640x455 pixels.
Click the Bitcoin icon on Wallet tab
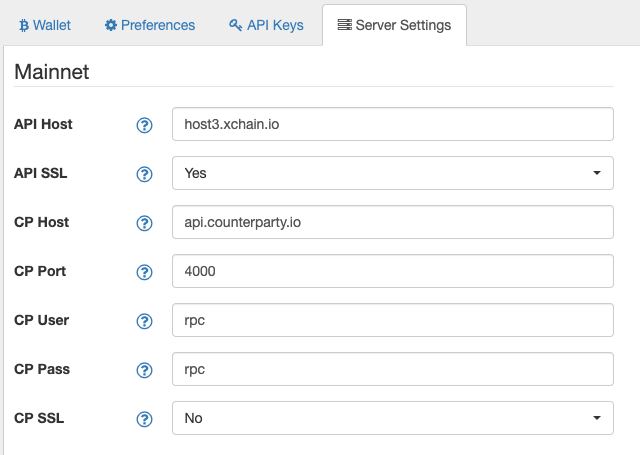click(24, 25)
